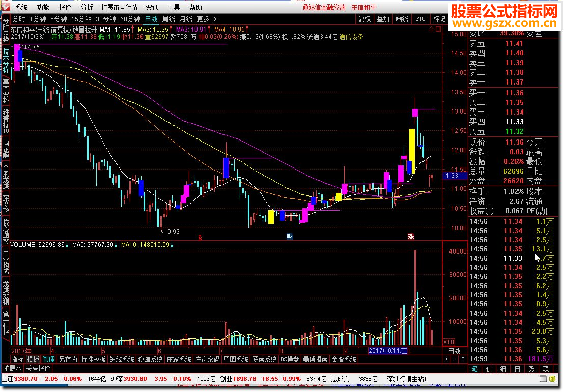Open 技术分析 in left sidebar

pyautogui.click(x=6, y=61)
